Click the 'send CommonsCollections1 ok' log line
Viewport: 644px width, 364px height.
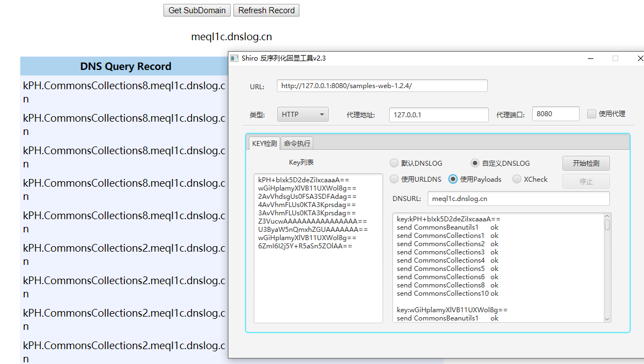pyautogui.click(x=447, y=235)
